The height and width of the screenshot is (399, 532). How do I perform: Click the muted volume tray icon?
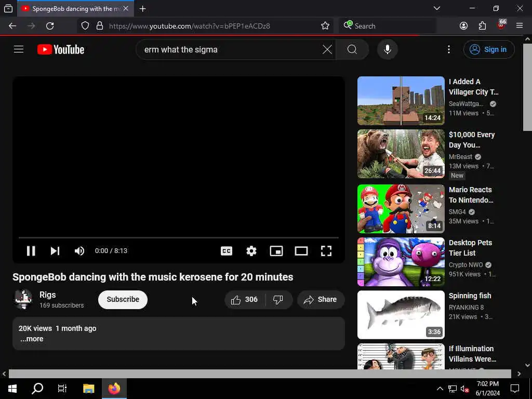(464, 389)
